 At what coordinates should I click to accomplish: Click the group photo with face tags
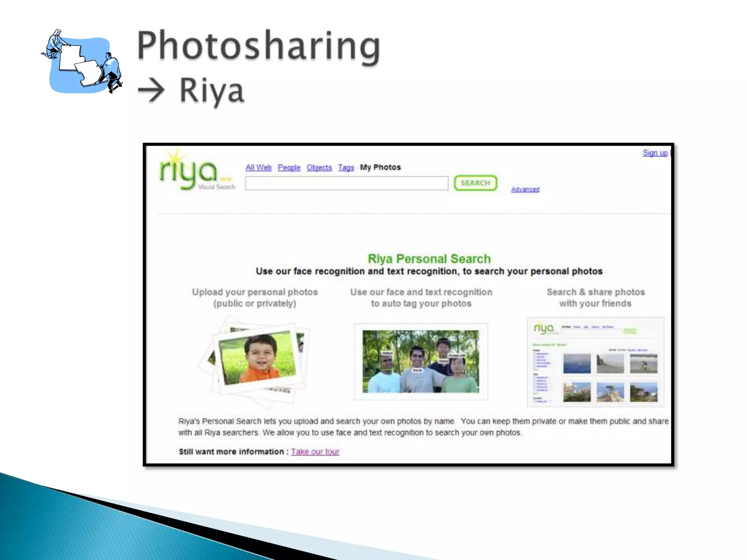coord(421,361)
